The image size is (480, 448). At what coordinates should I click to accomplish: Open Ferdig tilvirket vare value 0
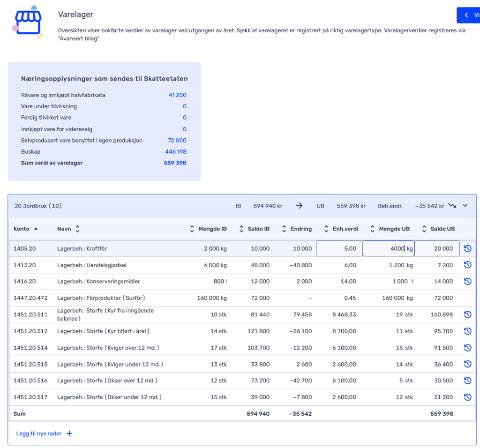point(185,118)
